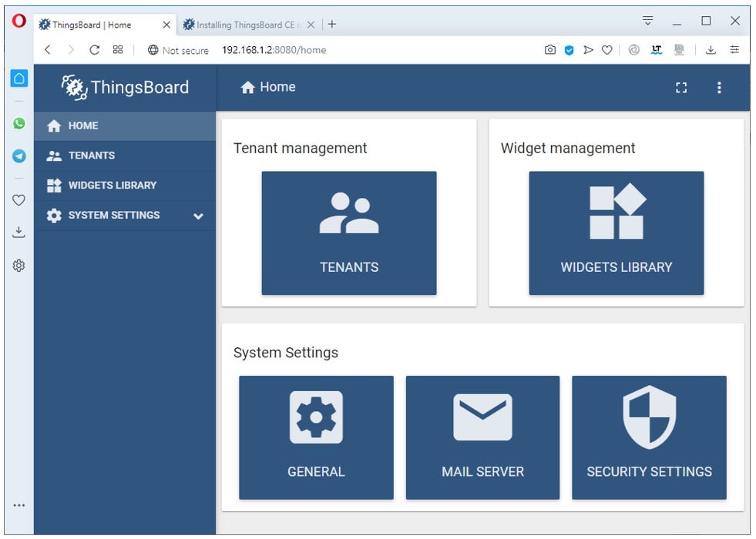Open the Easy Setup sliders icon
This screenshot has height=539, width=756.
[x=734, y=49]
